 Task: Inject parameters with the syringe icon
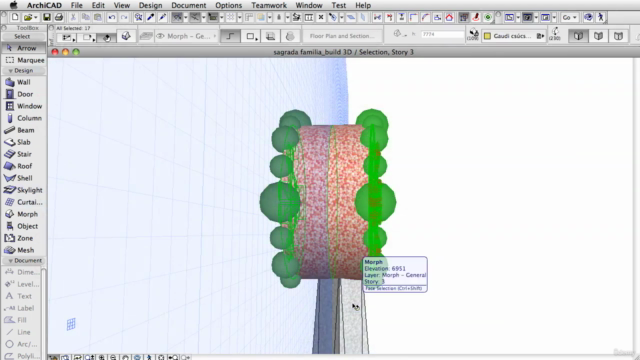[162, 17]
